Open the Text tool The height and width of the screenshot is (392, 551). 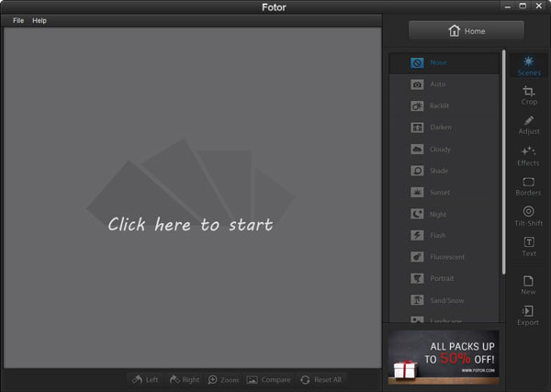(528, 246)
